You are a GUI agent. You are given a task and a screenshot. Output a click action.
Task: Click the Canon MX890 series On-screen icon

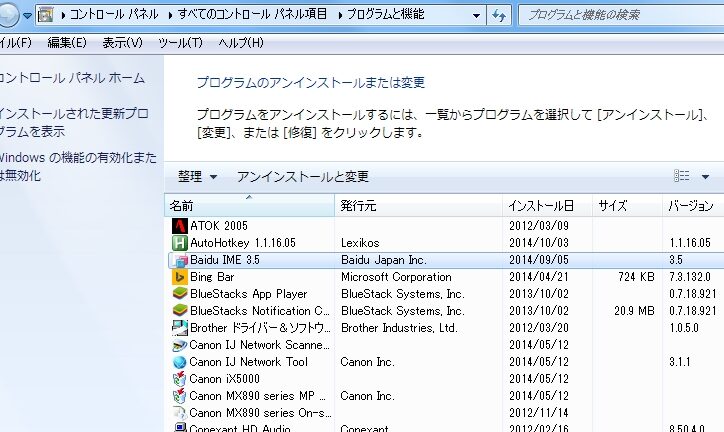[180, 413]
